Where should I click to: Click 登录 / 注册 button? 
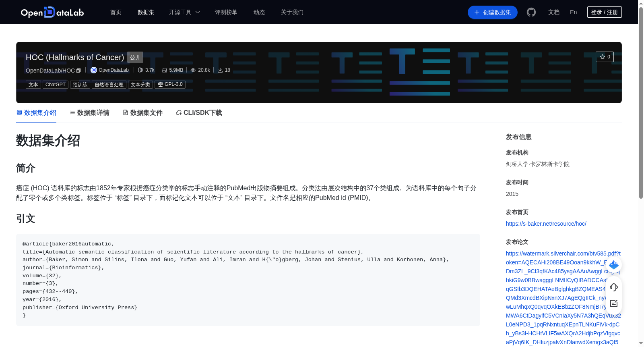point(605,12)
